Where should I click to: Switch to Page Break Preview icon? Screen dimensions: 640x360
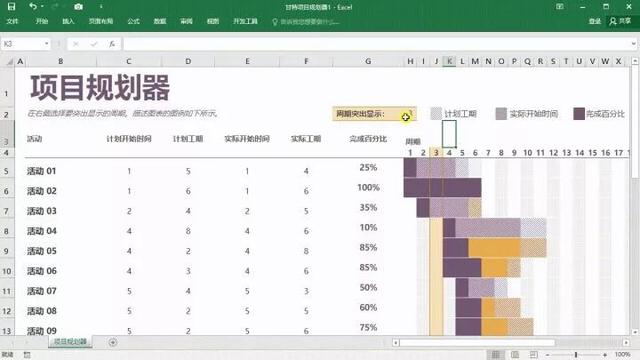534,355
